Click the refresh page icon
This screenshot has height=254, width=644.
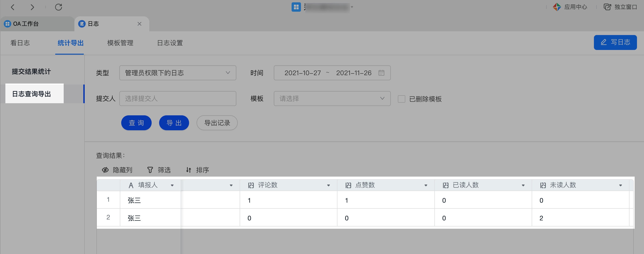(59, 7)
